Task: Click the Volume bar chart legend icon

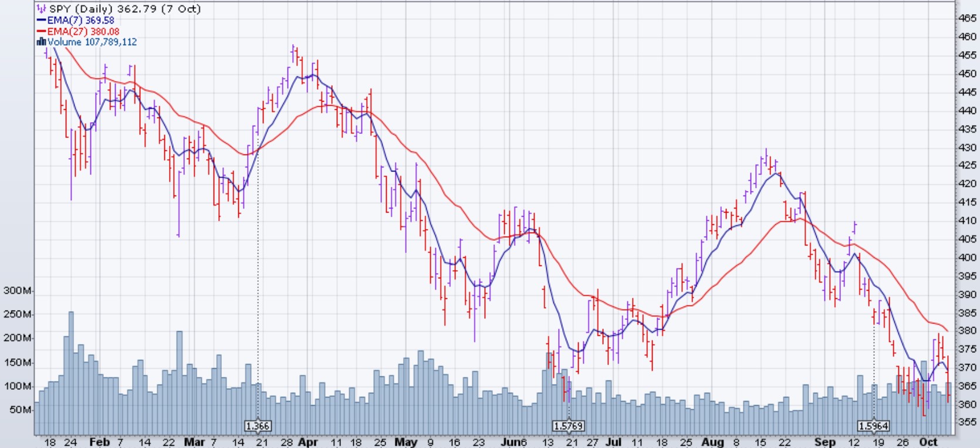Action: pos(41,42)
